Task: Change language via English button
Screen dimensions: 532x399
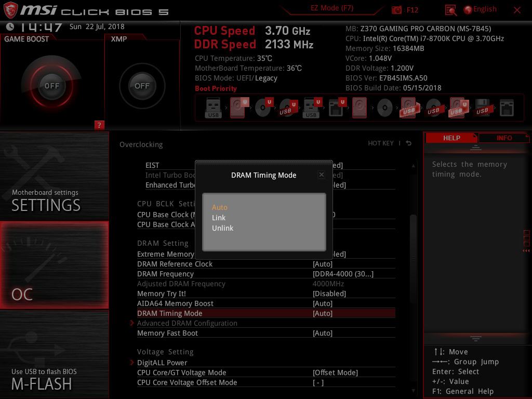Action: (x=485, y=9)
